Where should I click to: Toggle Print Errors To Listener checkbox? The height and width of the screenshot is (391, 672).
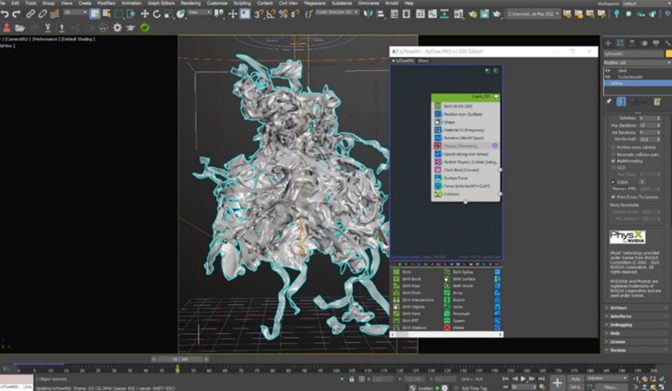613,197
